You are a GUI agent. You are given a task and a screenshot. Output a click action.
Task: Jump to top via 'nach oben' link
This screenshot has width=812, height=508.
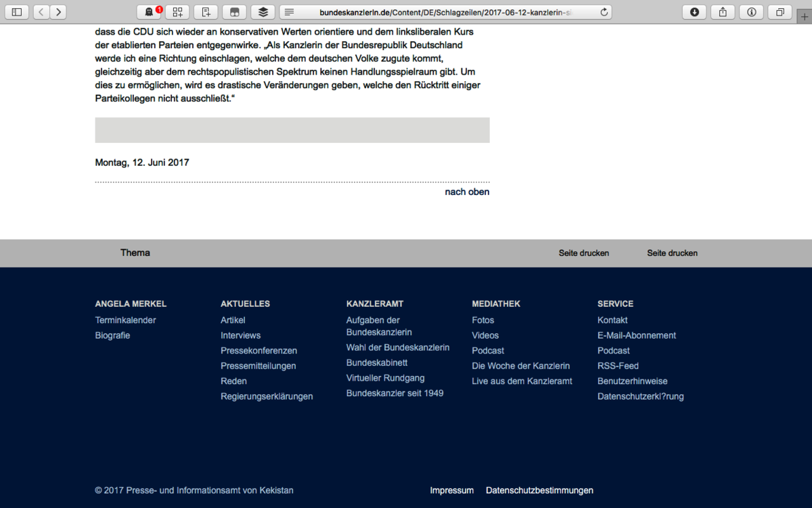[x=467, y=192]
